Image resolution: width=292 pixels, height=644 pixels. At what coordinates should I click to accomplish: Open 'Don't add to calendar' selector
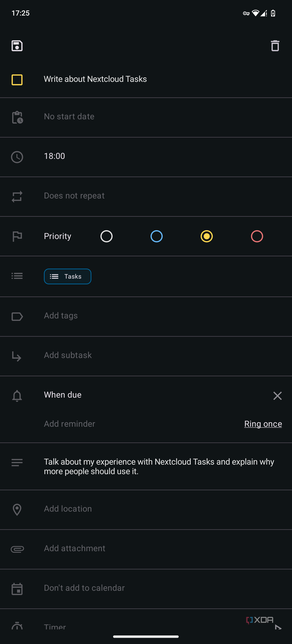[x=84, y=588]
